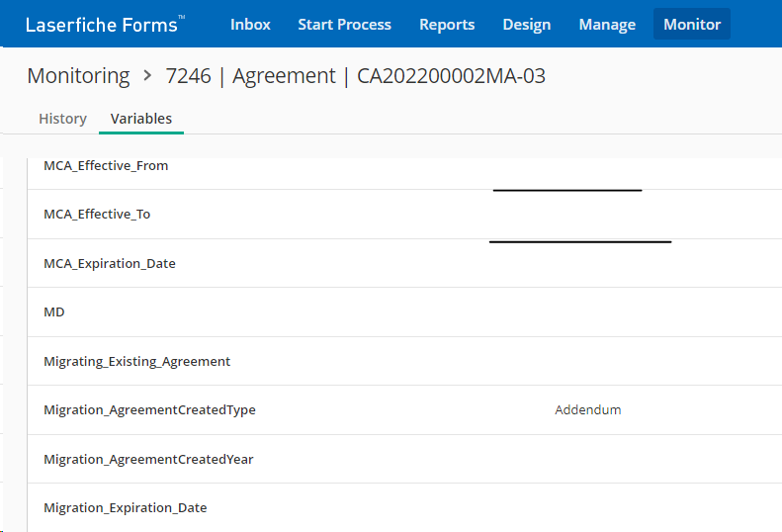The image size is (782, 532).
Task: Switch to the History tab
Action: (63, 119)
